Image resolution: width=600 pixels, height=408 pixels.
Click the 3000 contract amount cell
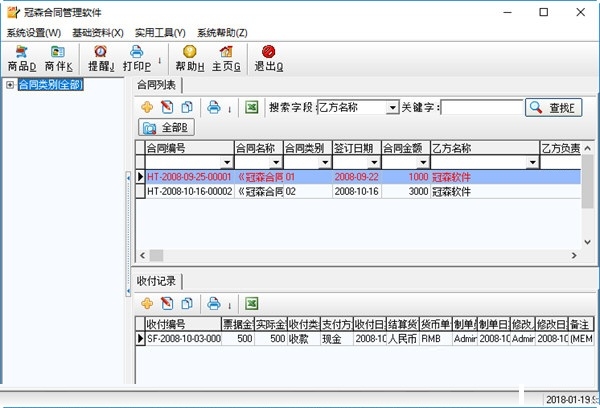coord(406,191)
